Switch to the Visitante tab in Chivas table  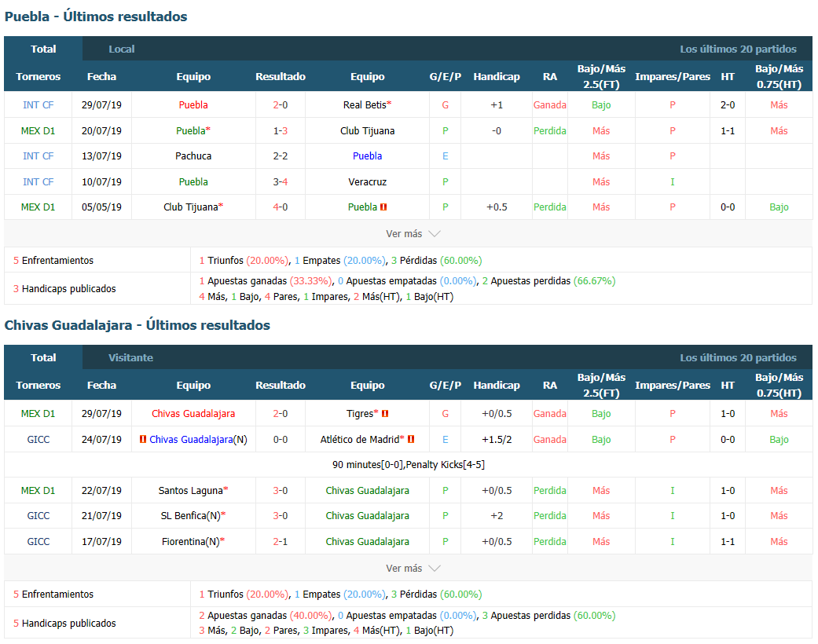[130, 357]
